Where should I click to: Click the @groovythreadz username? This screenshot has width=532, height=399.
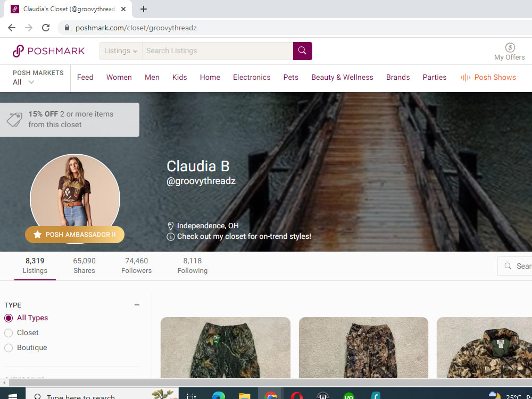coord(201,181)
